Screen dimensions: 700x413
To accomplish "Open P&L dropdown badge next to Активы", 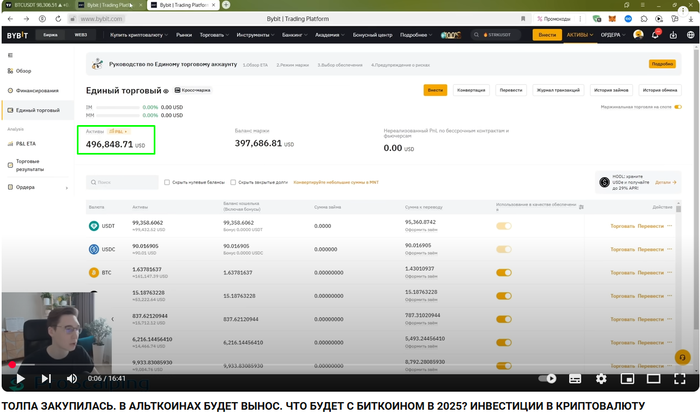I will pos(118,132).
